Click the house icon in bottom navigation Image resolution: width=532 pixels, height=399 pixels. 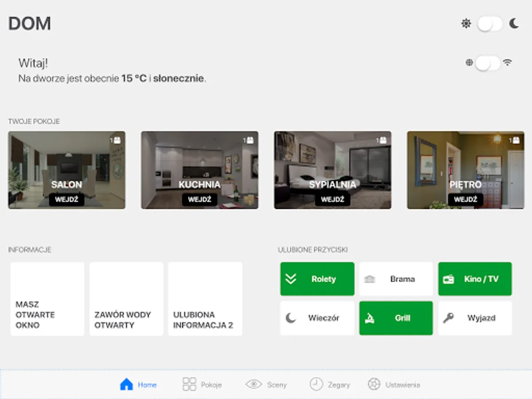[126, 384]
